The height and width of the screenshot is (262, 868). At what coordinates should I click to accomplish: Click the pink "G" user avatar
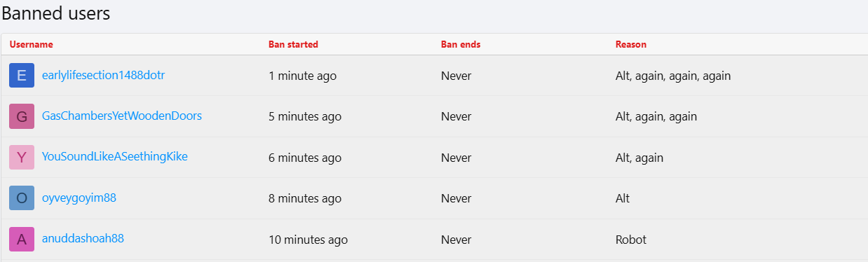pyautogui.click(x=22, y=116)
